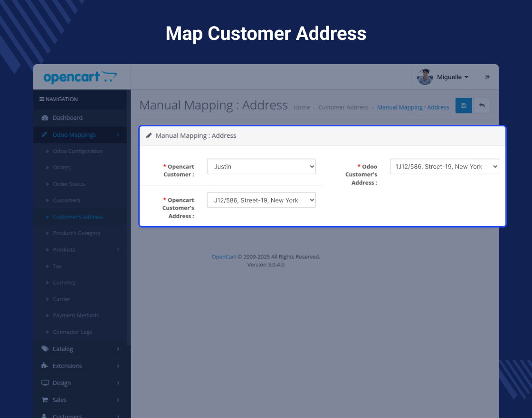
Task: Open Product's Category mapping
Action: pyautogui.click(x=76, y=233)
